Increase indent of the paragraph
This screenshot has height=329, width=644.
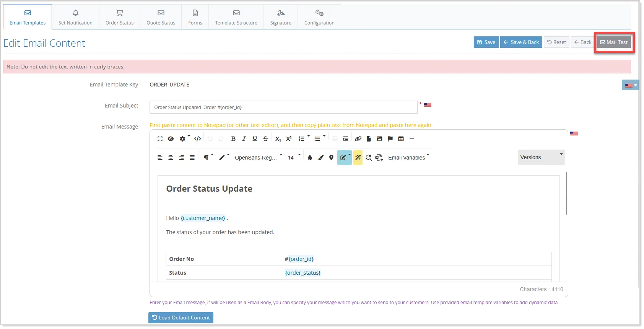pyautogui.click(x=345, y=139)
